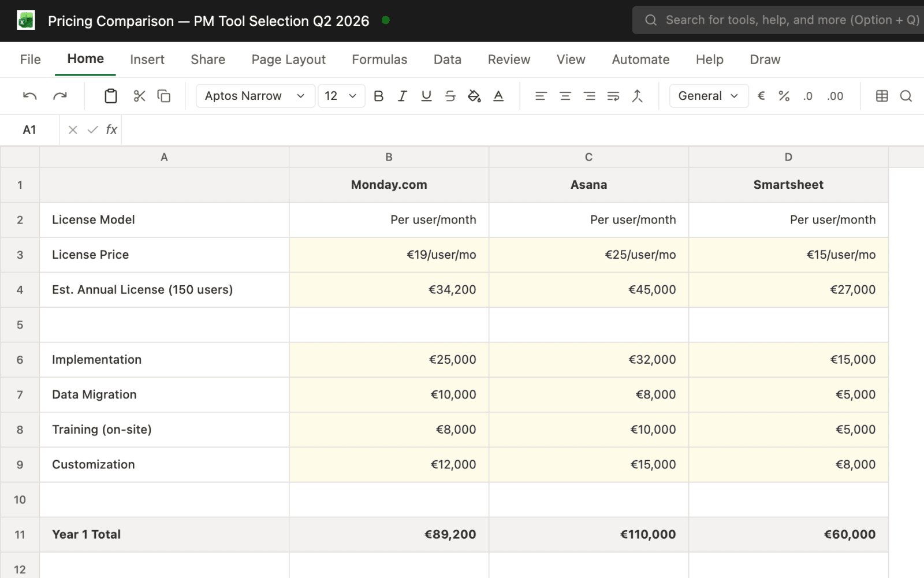Image resolution: width=924 pixels, height=578 pixels.
Task: Open the Formulas tab
Action: [x=379, y=59]
